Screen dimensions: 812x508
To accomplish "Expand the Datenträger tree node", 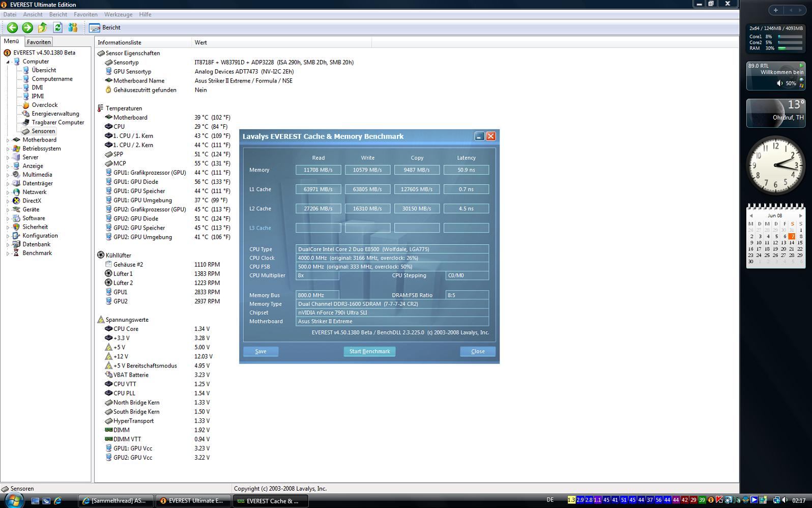I will [x=8, y=183].
